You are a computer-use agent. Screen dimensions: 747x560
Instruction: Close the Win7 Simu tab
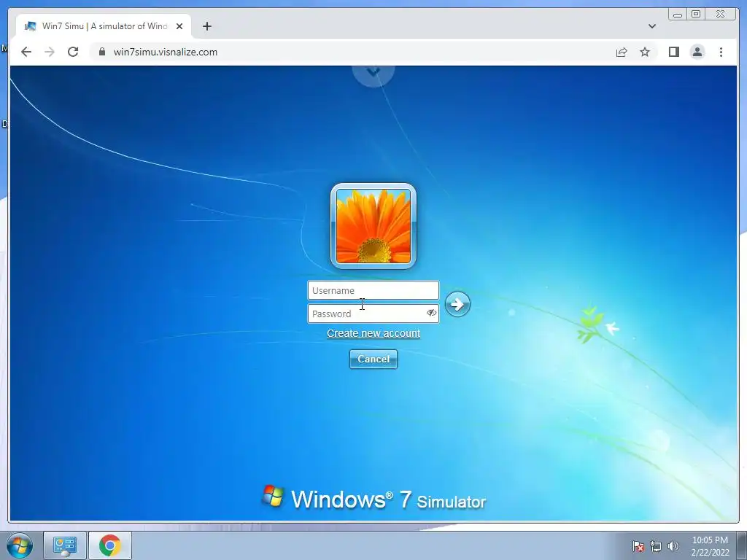[x=179, y=26]
